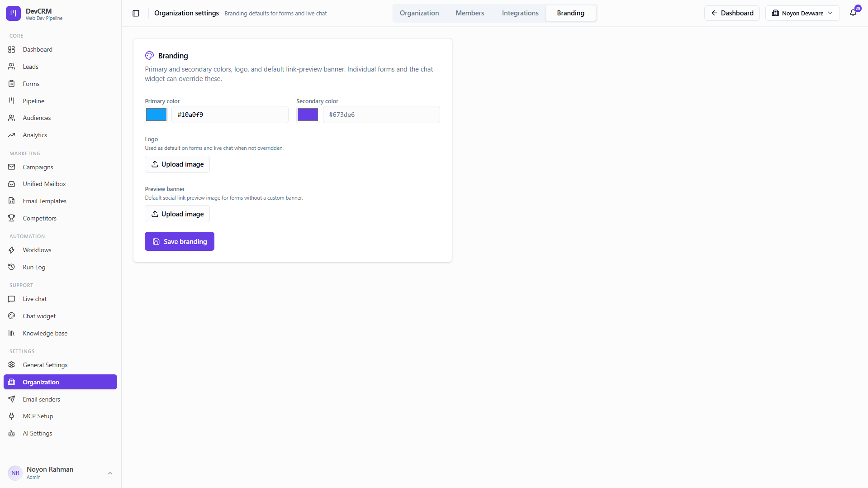Open Knowledge base
The height and width of the screenshot is (488, 868).
coord(60,333)
